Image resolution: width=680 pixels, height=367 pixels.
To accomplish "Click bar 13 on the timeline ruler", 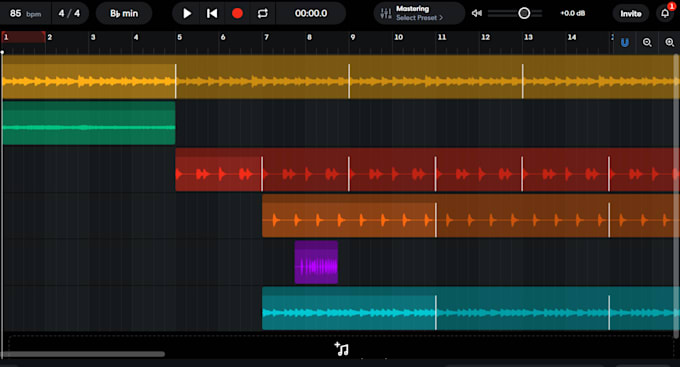I will click(x=528, y=37).
